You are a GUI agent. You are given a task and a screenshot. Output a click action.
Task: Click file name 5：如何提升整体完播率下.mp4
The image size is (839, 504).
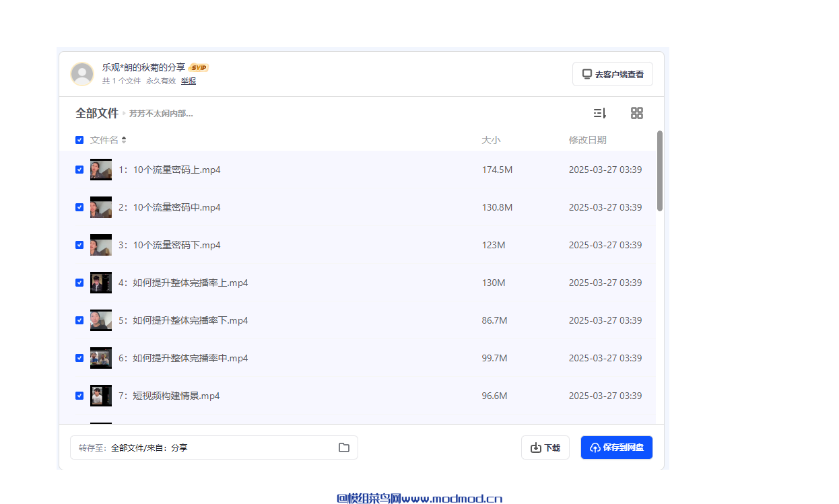[x=183, y=320]
